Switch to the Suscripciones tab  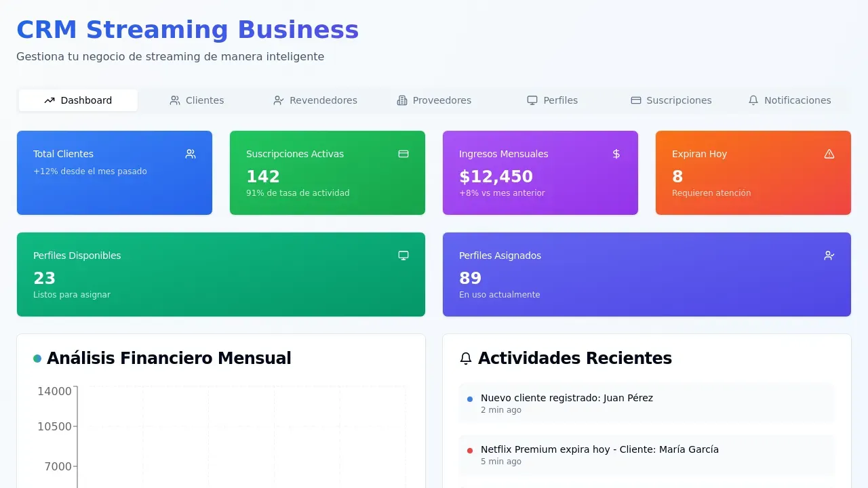671,100
